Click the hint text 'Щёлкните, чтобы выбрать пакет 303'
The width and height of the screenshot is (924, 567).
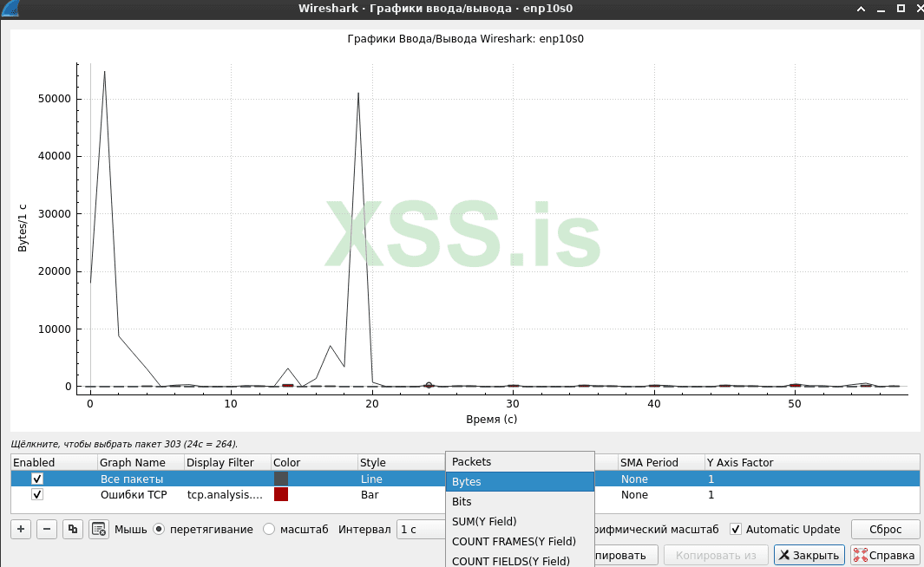96,444
